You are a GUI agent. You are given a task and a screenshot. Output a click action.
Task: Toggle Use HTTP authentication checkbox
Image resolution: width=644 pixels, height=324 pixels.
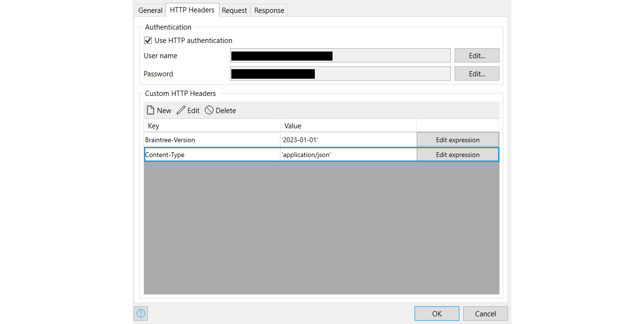click(x=148, y=40)
